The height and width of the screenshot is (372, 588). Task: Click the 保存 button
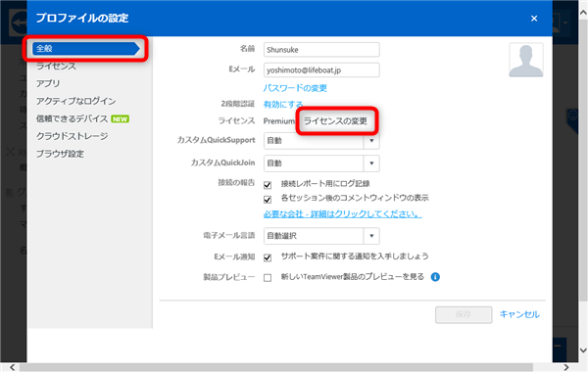coord(464,314)
